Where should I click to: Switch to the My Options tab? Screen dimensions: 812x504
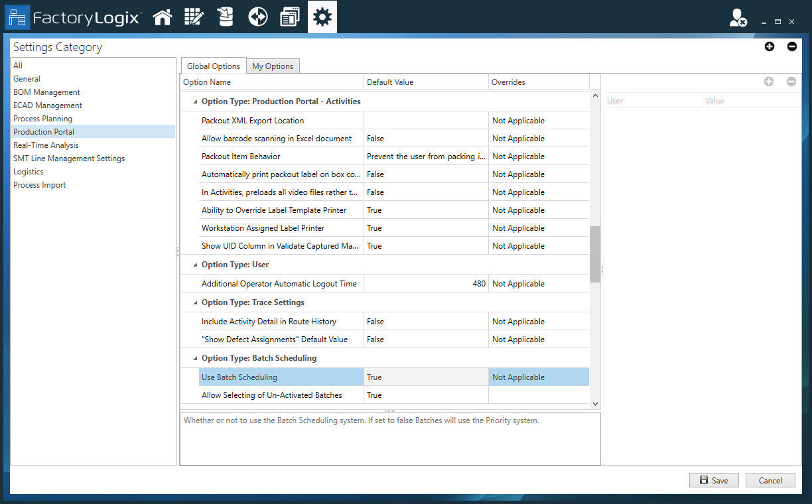(x=273, y=66)
